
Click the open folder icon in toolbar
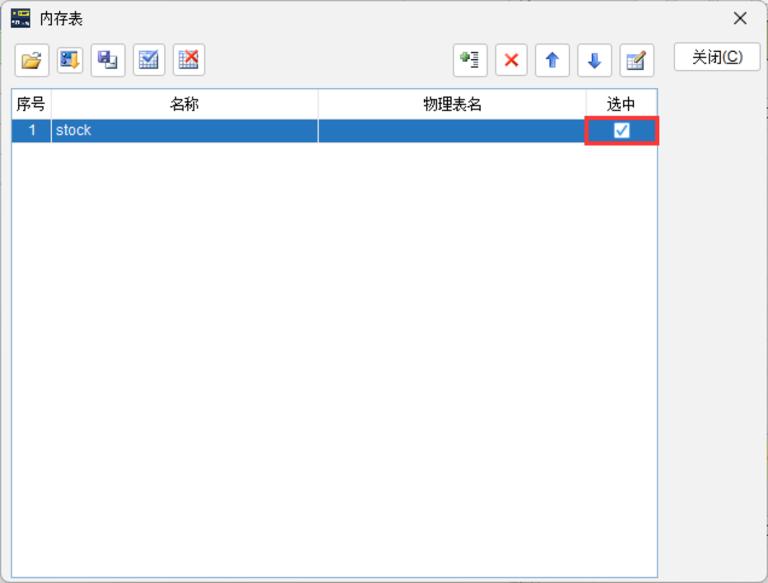click(x=32, y=60)
